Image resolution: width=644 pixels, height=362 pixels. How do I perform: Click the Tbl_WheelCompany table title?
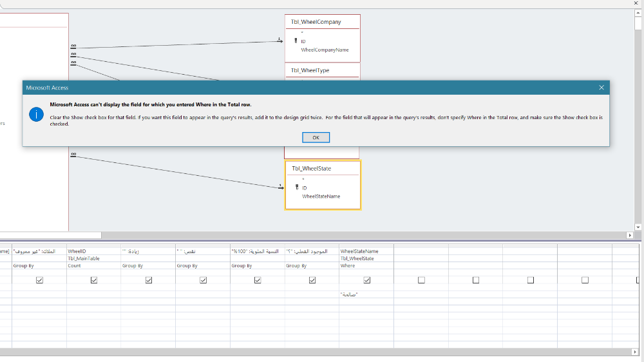[x=316, y=22]
